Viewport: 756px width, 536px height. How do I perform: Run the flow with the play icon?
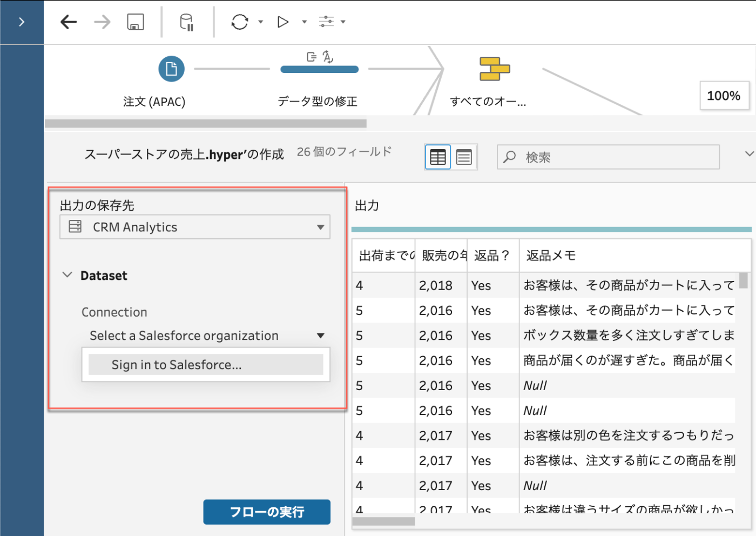pyautogui.click(x=283, y=22)
